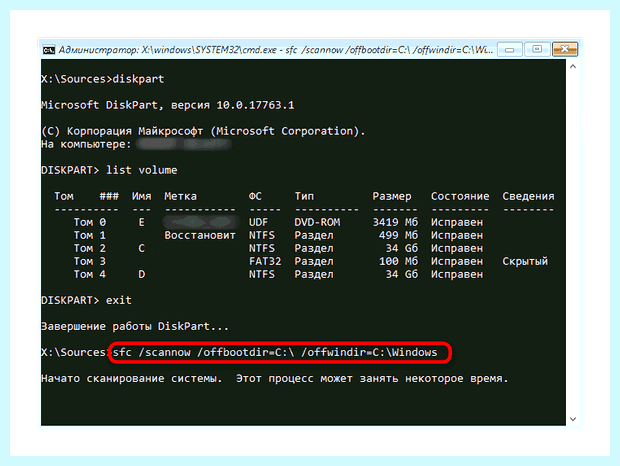
Task: Click the 'Скрытый' info value
Action: [525, 261]
